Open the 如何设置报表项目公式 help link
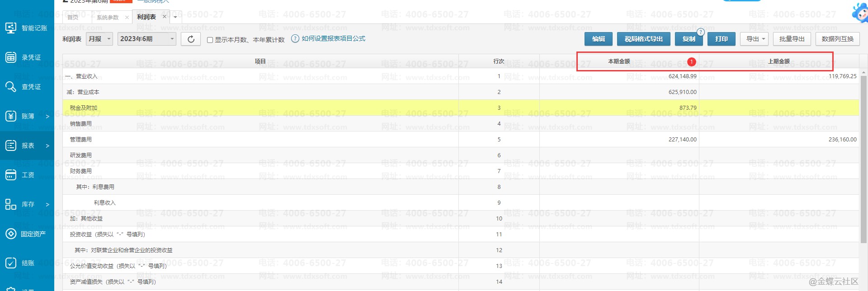The width and height of the screenshot is (868, 291). 333,39
